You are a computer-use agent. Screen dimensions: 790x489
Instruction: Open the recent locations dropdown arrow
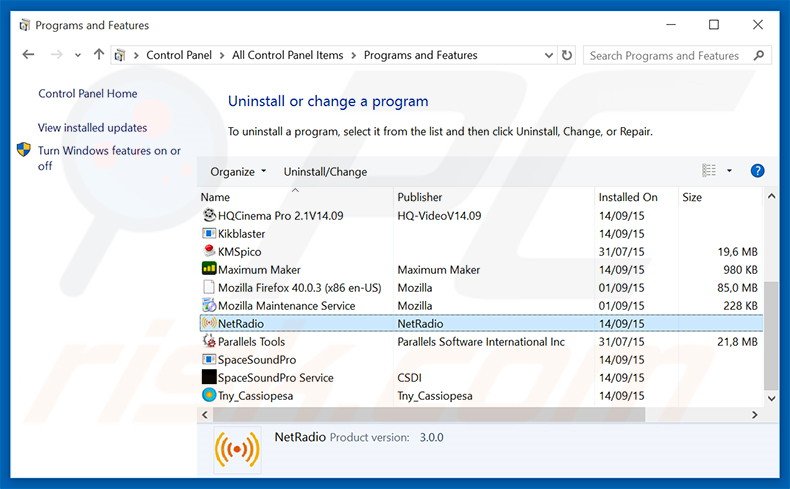coord(78,55)
